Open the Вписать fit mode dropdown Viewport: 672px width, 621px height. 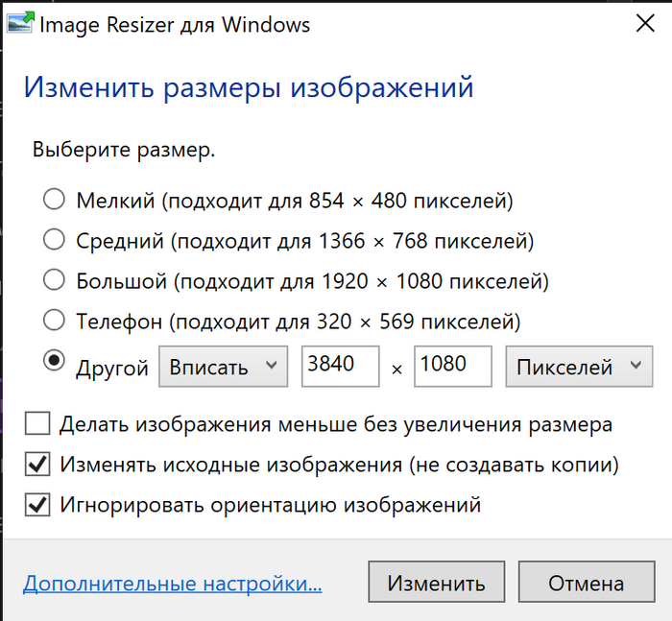223,367
